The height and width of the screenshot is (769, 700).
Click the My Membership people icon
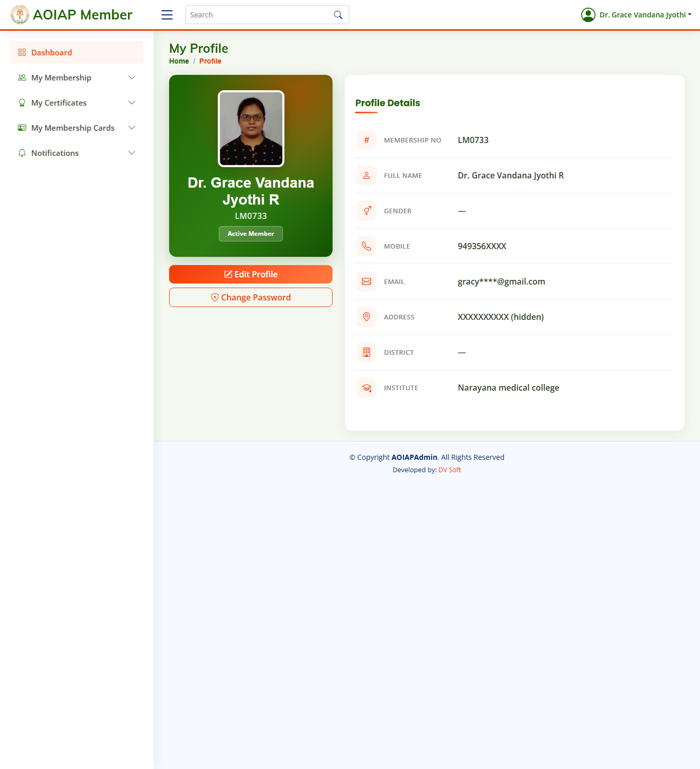[22, 77]
